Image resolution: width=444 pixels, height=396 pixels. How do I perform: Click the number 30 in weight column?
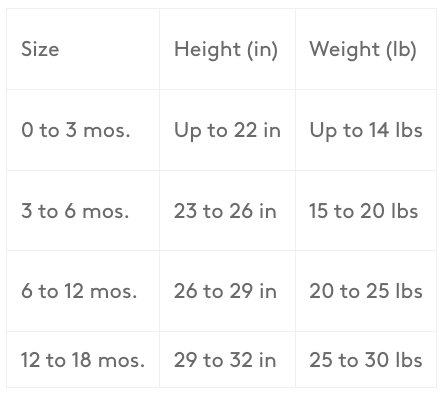click(376, 360)
